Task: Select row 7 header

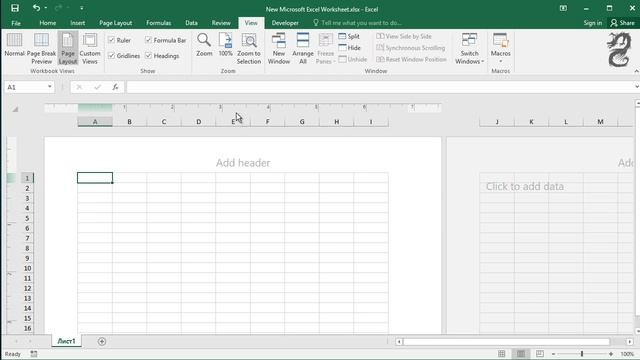Action: coord(27,238)
